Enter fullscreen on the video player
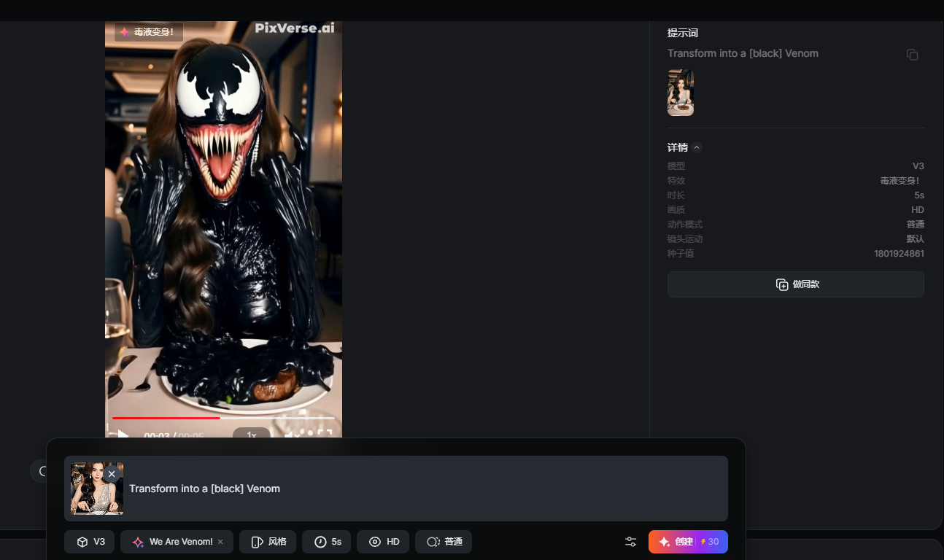The height and width of the screenshot is (560, 944). 325,435
